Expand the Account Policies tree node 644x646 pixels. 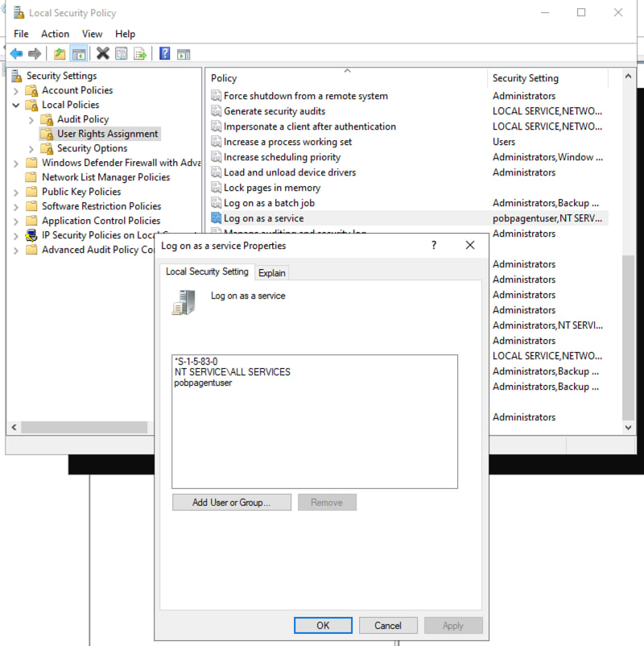click(x=16, y=91)
